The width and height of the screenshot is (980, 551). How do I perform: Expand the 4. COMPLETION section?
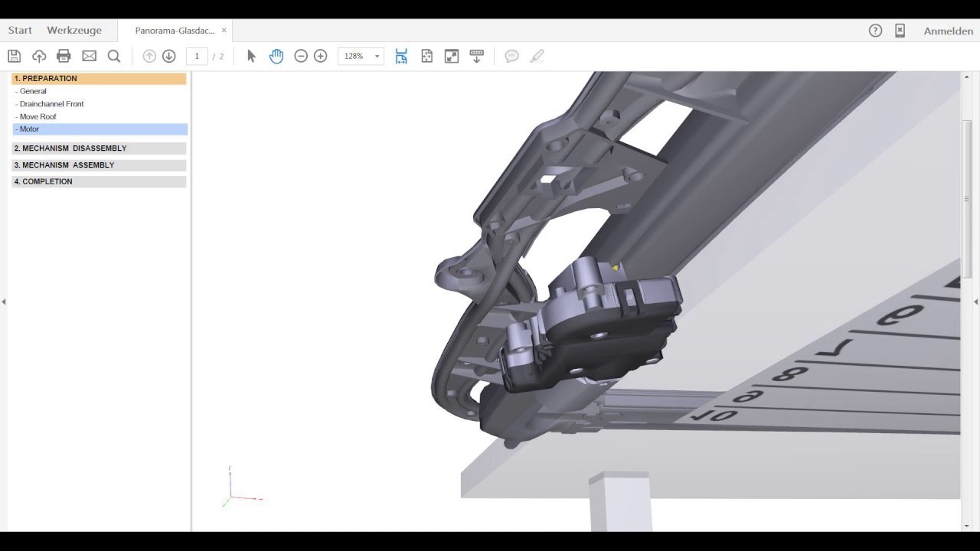99,182
